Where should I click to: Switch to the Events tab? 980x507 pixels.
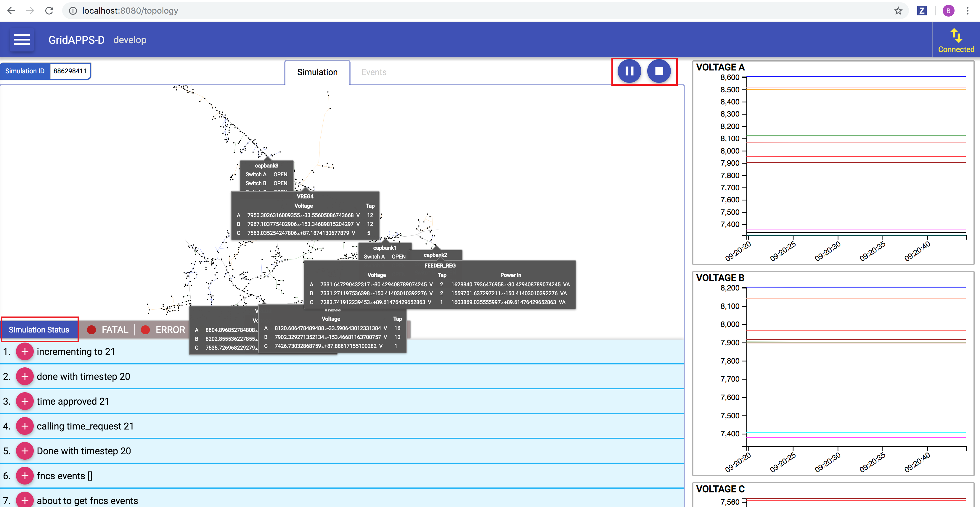pos(374,72)
